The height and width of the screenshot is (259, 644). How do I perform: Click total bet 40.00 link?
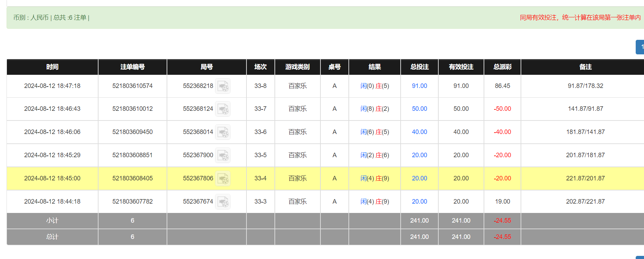(x=419, y=132)
